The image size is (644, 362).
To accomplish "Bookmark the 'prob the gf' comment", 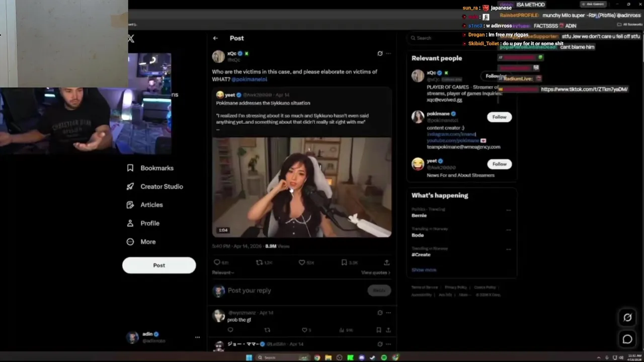I will [378, 330].
